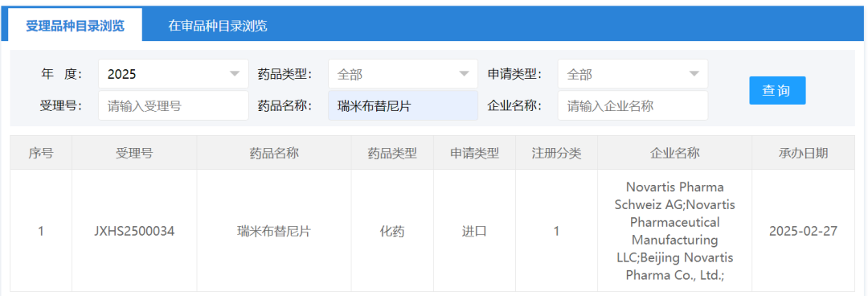The width and height of the screenshot is (868, 296).
Task: Select the 瑞米布替尼片 table cell
Action: [x=274, y=231]
